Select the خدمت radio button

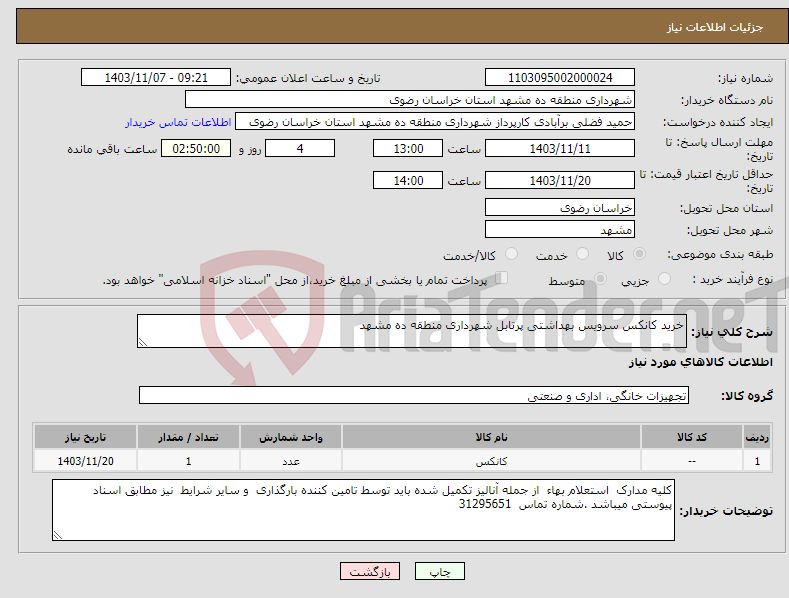pyautogui.click(x=582, y=254)
